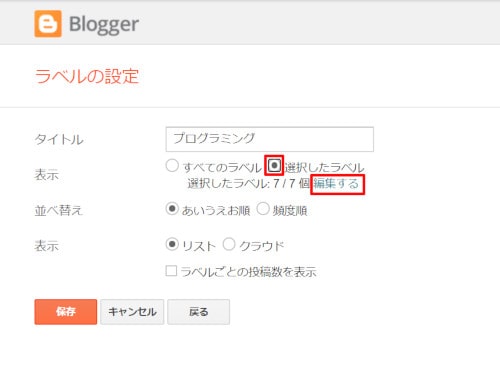
Task: Choose 頻度順 sorting option
Action: tap(263, 209)
